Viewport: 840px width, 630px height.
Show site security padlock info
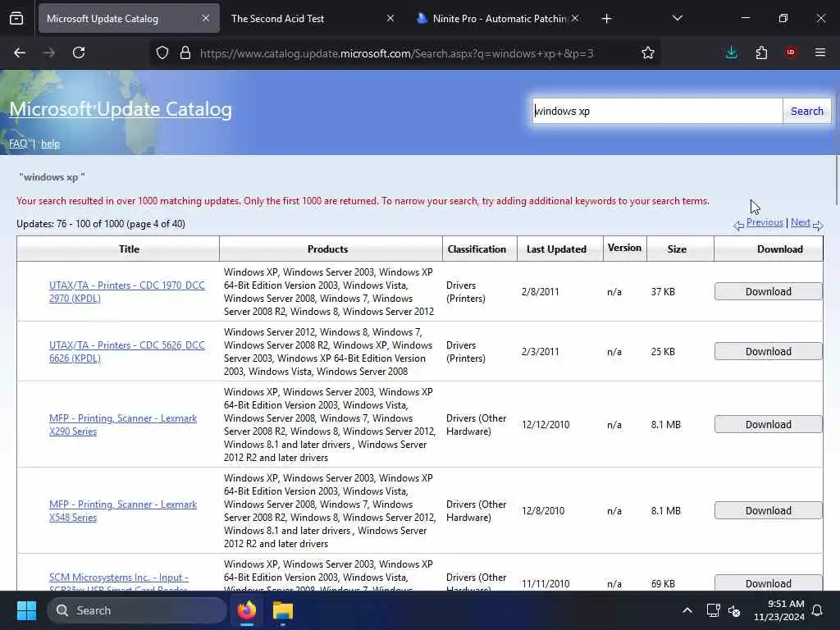click(185, 52)
